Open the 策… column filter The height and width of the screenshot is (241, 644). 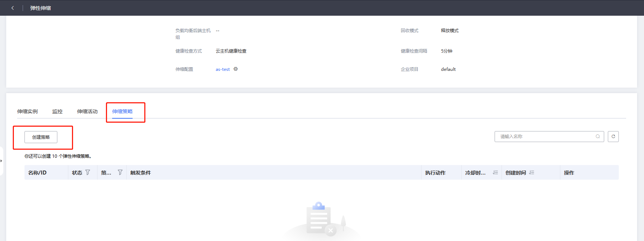[x=120, y=172]
